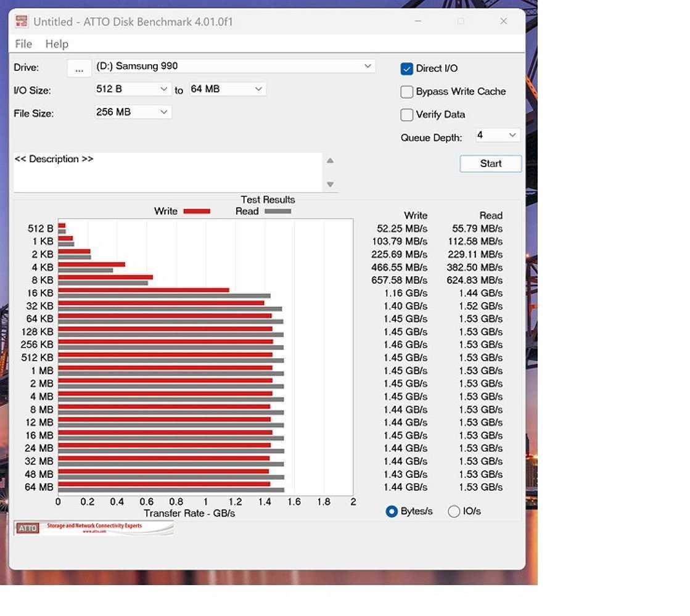Open the Help menu
Screen dimensions: 690x616
pyautogui.click(x=57, y=44)
